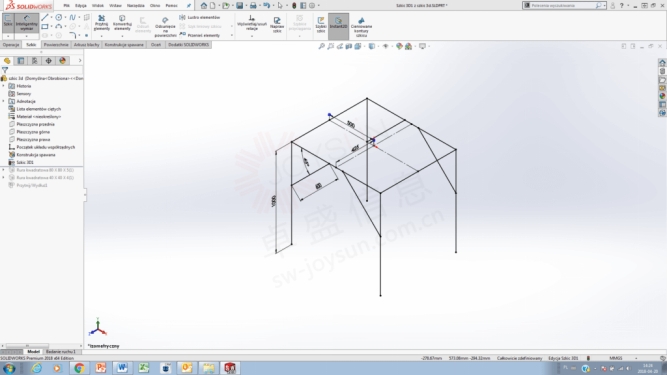
Task: Toggle the Szkic sketch mode button
Action: point(8,23)
